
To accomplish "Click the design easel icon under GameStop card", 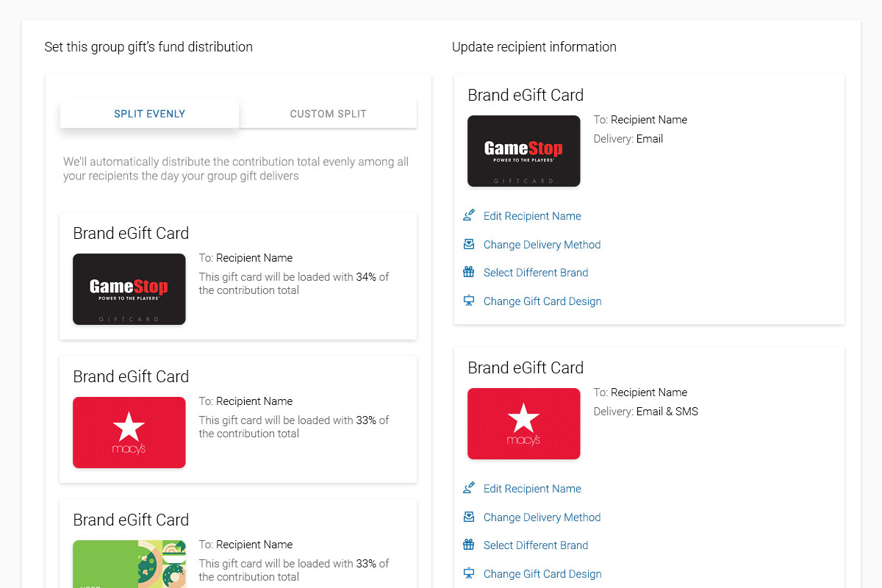I will coord(469,301).
